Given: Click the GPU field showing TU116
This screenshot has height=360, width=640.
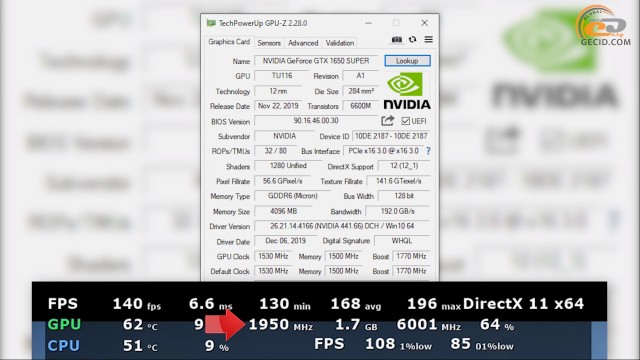Looking at the screenshot, I should tap(282, 76).
